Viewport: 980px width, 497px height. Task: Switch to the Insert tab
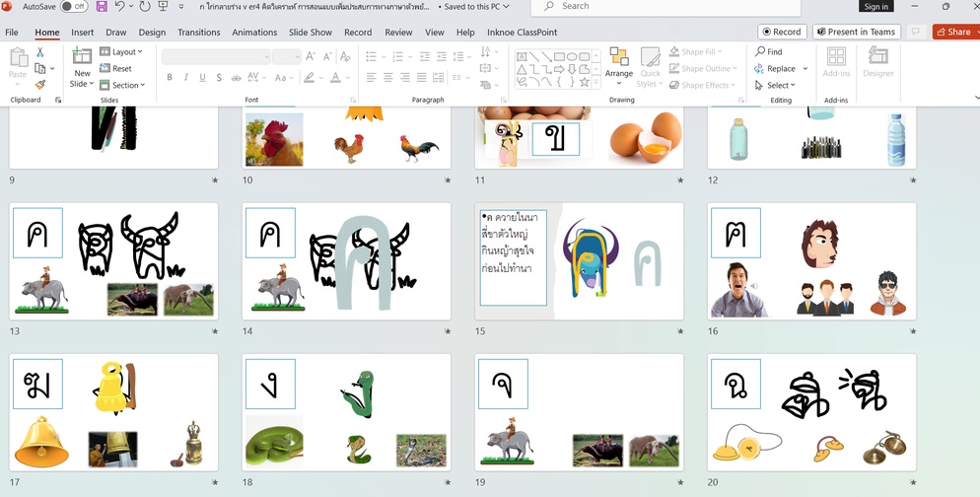[82, 32]
